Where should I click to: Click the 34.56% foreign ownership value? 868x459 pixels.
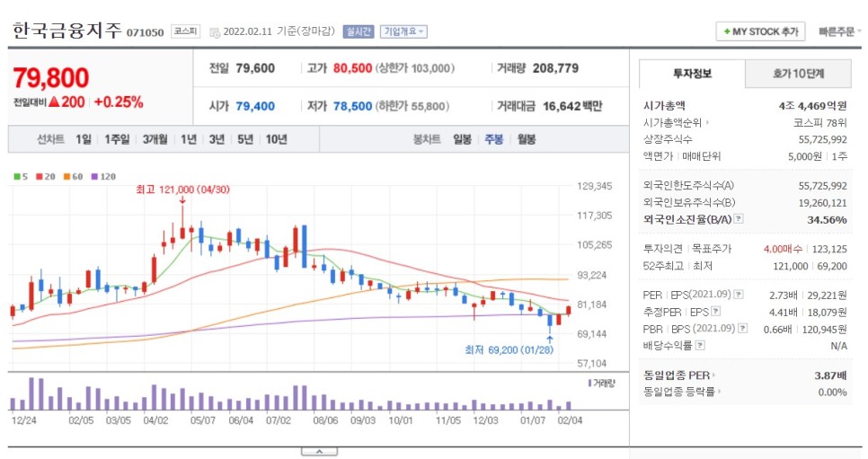[827, 220]
